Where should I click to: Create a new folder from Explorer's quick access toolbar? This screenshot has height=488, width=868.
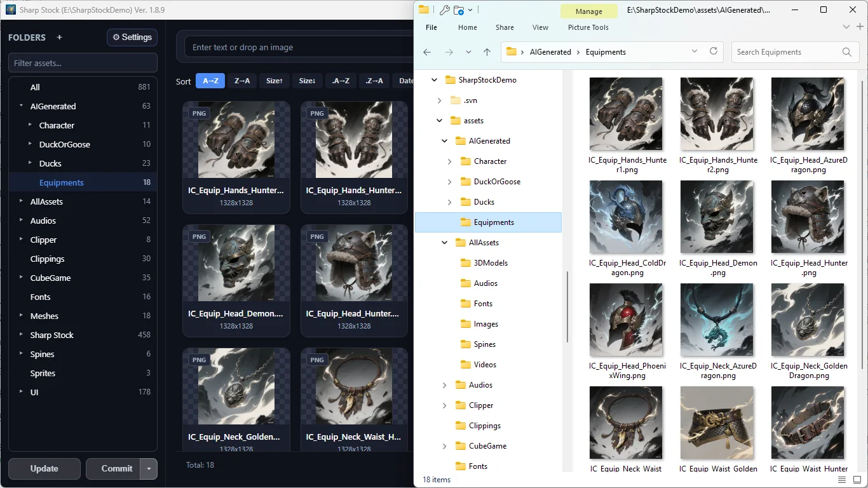(459, 10)
